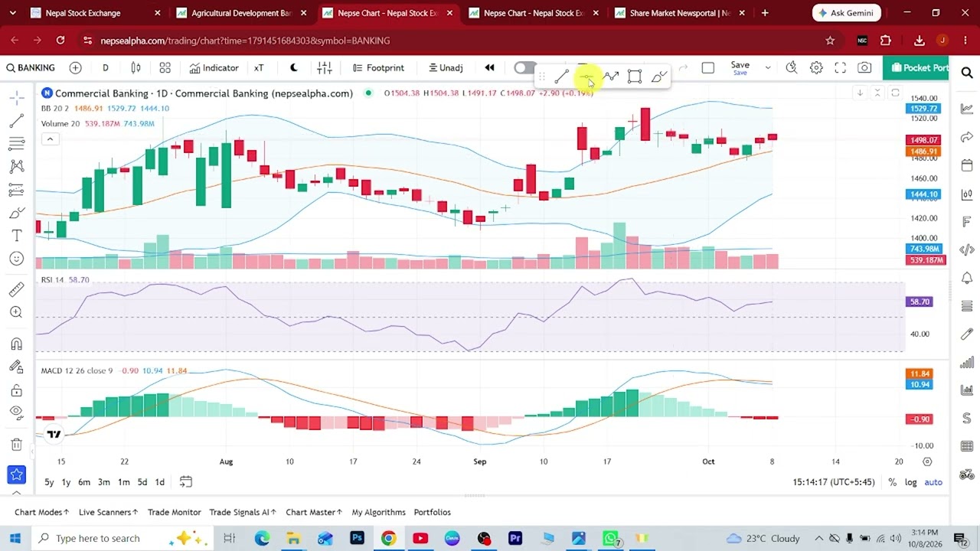Switch the replay toggle in top toolbar
Viewport: 980px width, 551px height.
click(524, 68)
